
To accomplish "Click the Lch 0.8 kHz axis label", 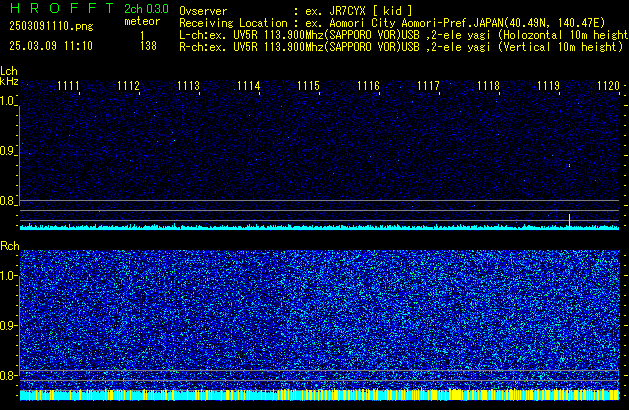I will pos(7,201).
